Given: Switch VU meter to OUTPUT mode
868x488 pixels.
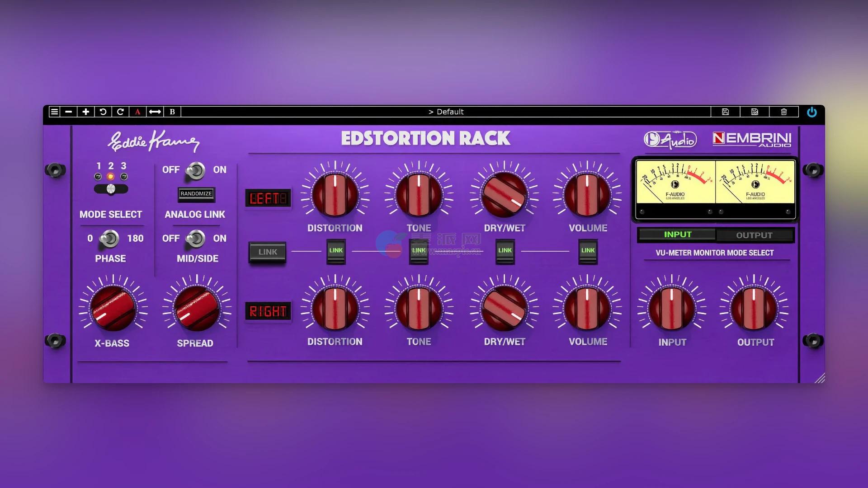Looking at the screenshot, I should click(x=754, y=235).
